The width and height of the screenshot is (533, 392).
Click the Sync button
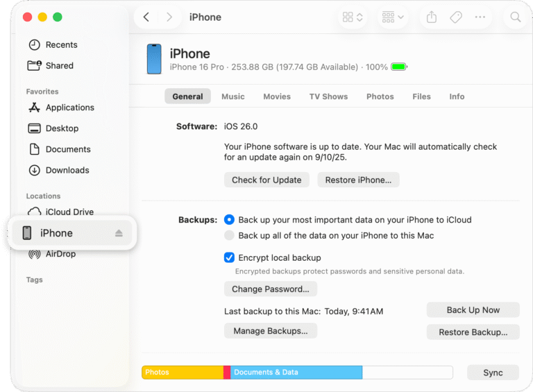pos(493,373)
